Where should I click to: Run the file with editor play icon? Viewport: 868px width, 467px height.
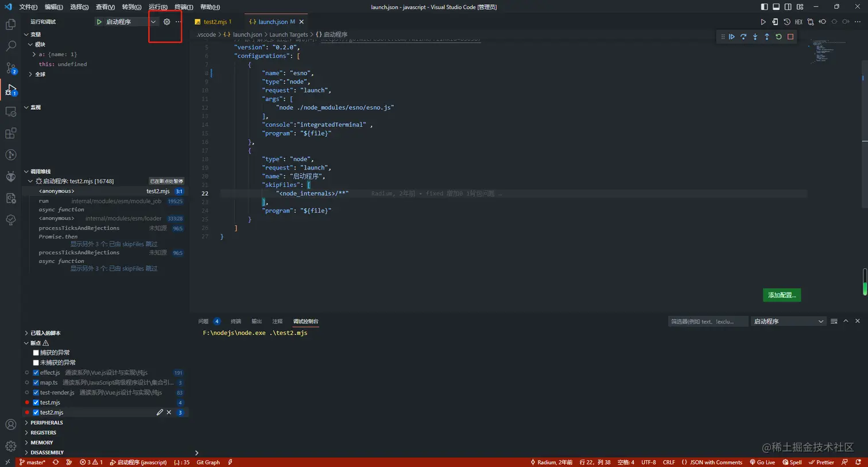pyautogui.click(x=763, y=22)
